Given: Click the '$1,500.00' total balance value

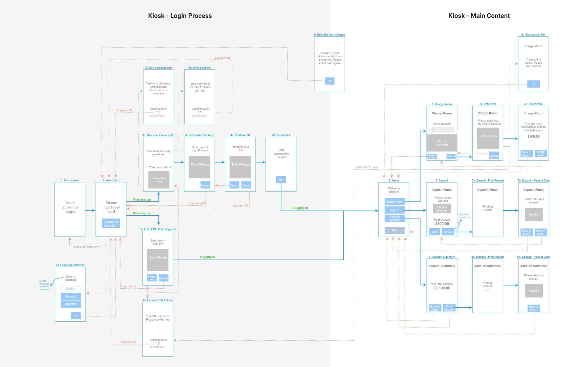Looking at the screenshot, I should (442, 288).
